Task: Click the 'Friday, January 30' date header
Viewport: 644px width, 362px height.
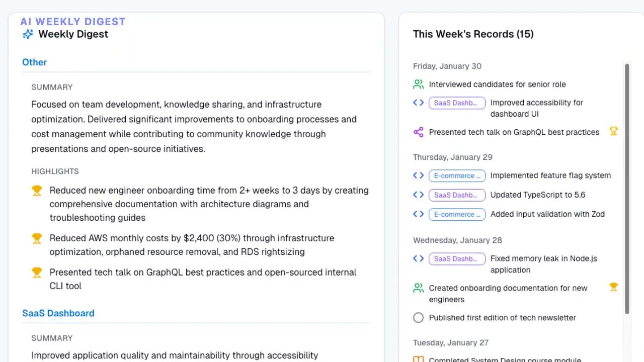Action: (x=447, y=66)
